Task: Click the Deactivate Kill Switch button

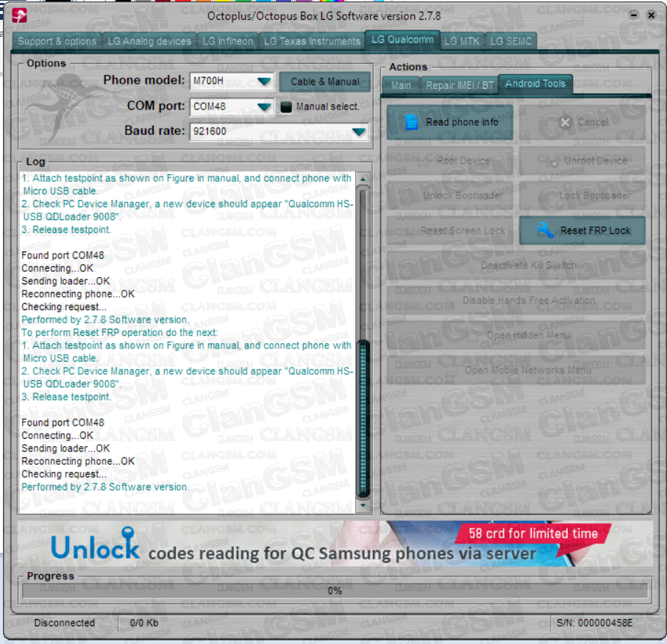Action: tap(516, 265)
